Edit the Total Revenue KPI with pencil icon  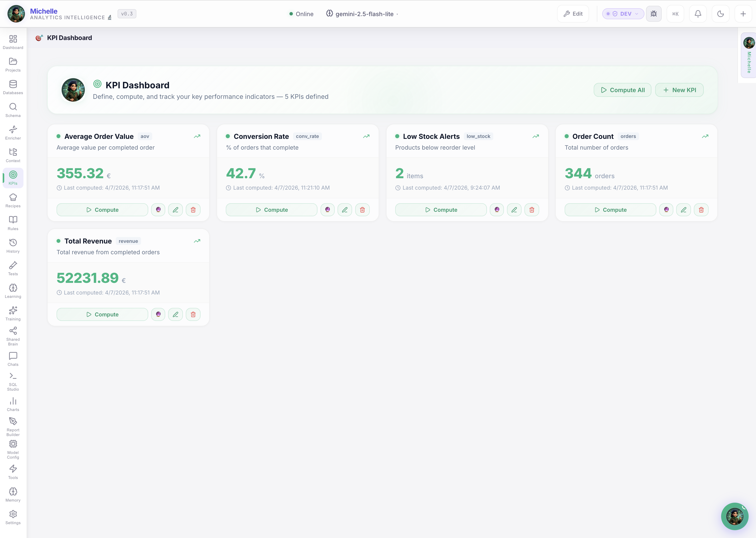pyautogui.click(x=175, y=314)
